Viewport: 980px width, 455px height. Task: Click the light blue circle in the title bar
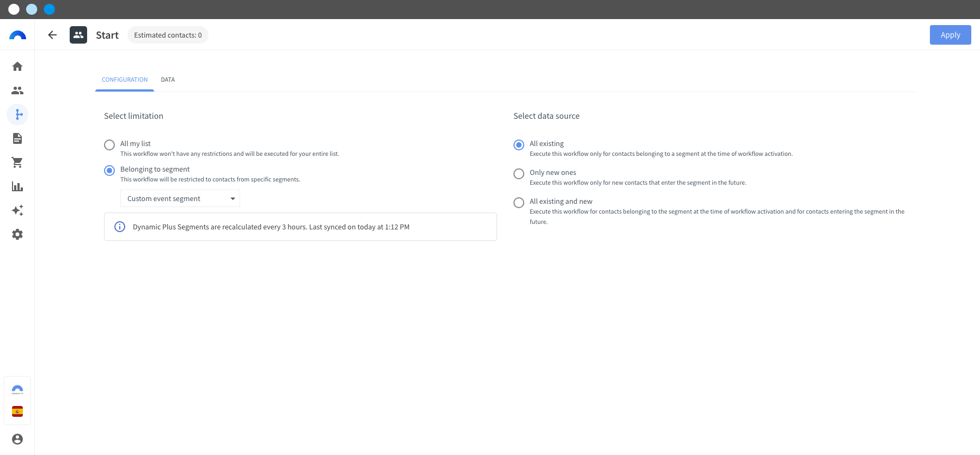tap(32, 9)
